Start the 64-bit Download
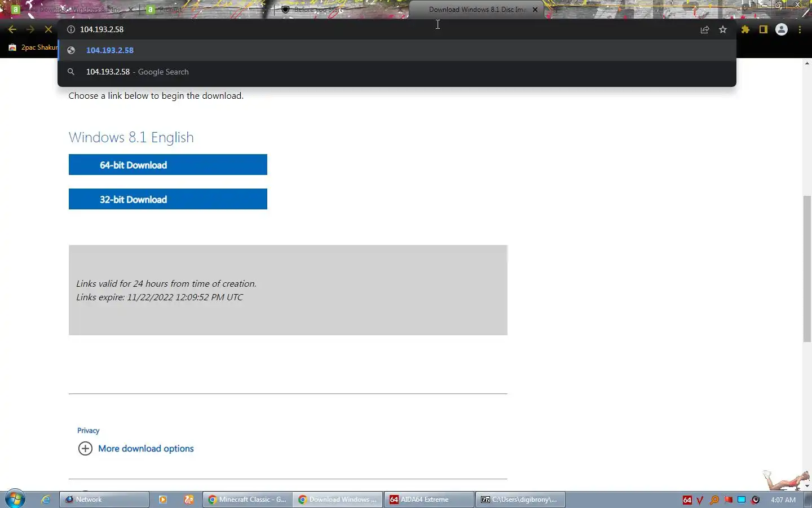Screen dimensions: 812x508 pos(168,165)
